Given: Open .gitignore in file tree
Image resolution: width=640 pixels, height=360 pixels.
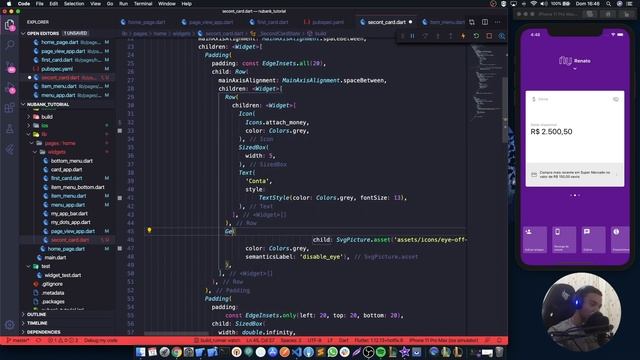Looking at the screenshot, I should (52, 284).
